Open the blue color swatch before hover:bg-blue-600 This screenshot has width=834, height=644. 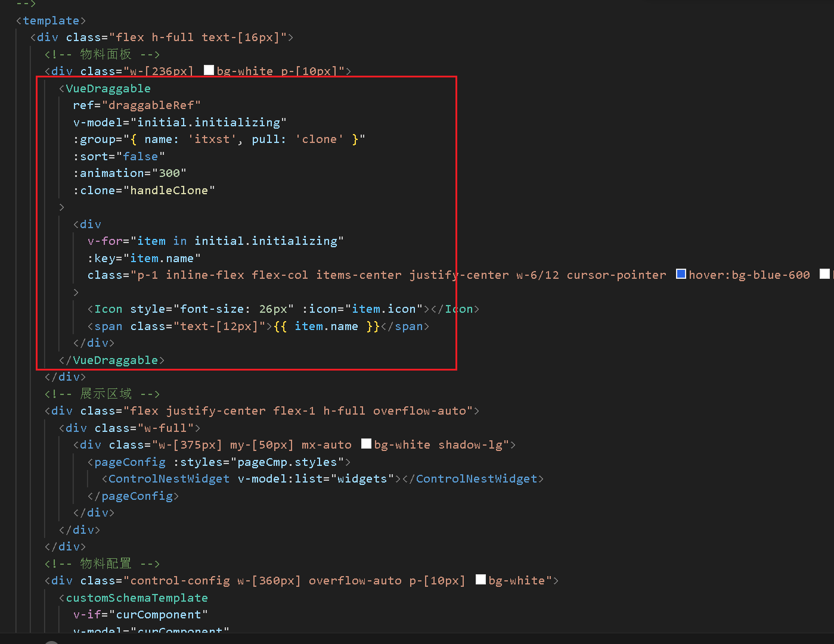[x=681, y=274]
